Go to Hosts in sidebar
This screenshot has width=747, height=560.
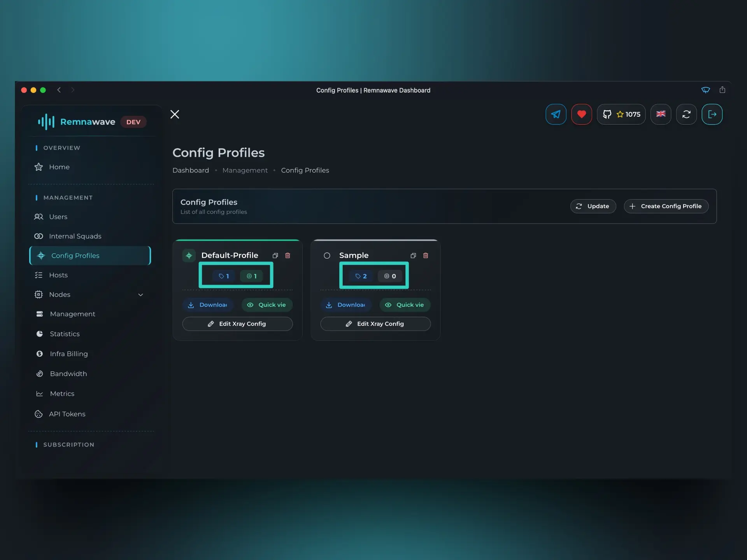[x=58, y=275]
